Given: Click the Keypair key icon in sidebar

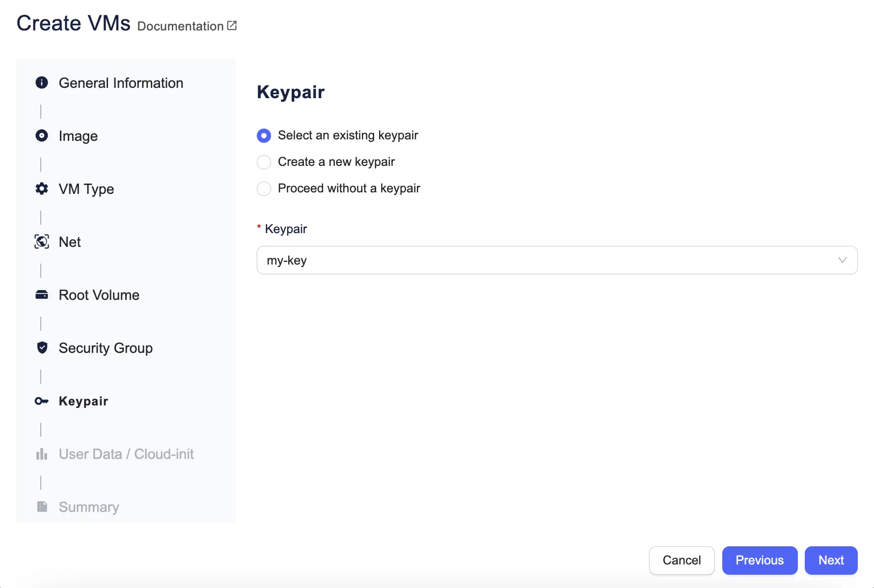Looking at the screenshot, I should [42, 401].
